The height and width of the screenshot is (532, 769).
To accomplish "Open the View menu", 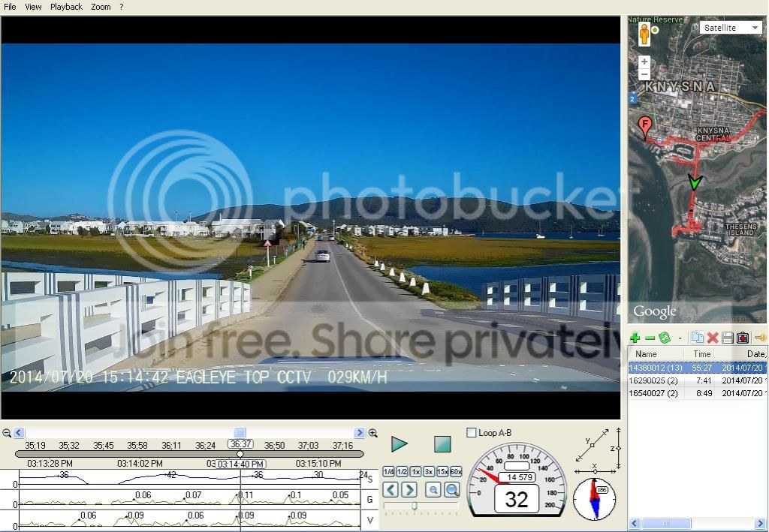I will (x=33, y=7).
